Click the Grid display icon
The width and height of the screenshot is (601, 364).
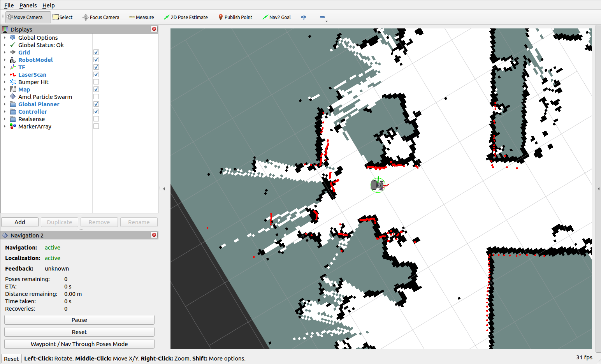[x=13, y=52]
